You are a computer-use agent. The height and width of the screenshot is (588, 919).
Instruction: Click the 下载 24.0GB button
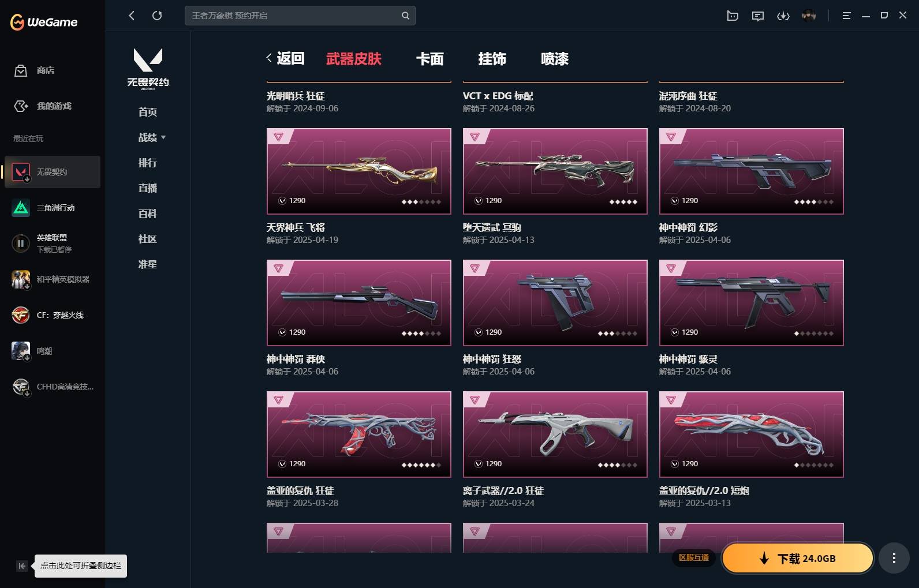click(x=798, y=558)
